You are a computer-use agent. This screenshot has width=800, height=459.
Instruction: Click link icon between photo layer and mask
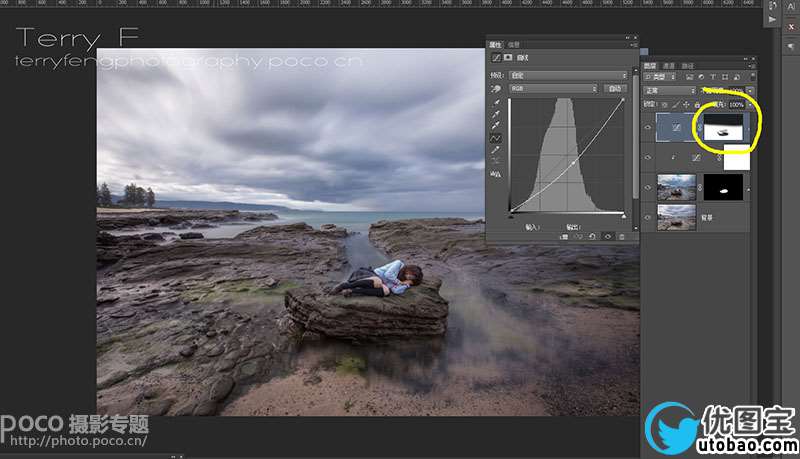(699, 188)
